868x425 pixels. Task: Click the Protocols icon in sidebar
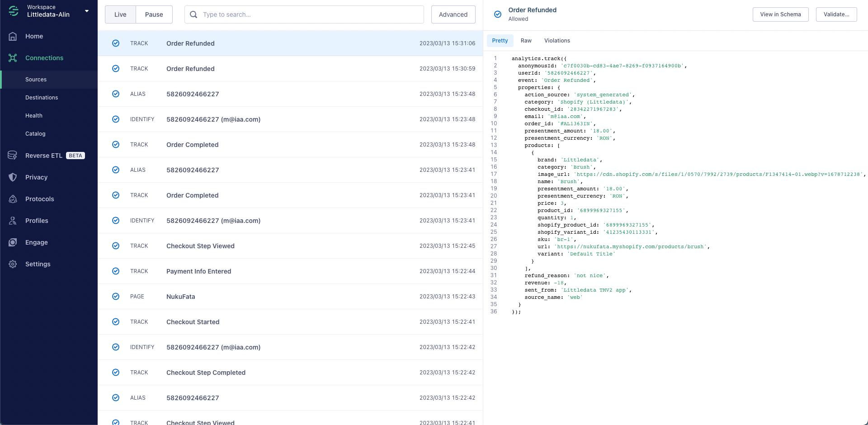tap(13, 199)
